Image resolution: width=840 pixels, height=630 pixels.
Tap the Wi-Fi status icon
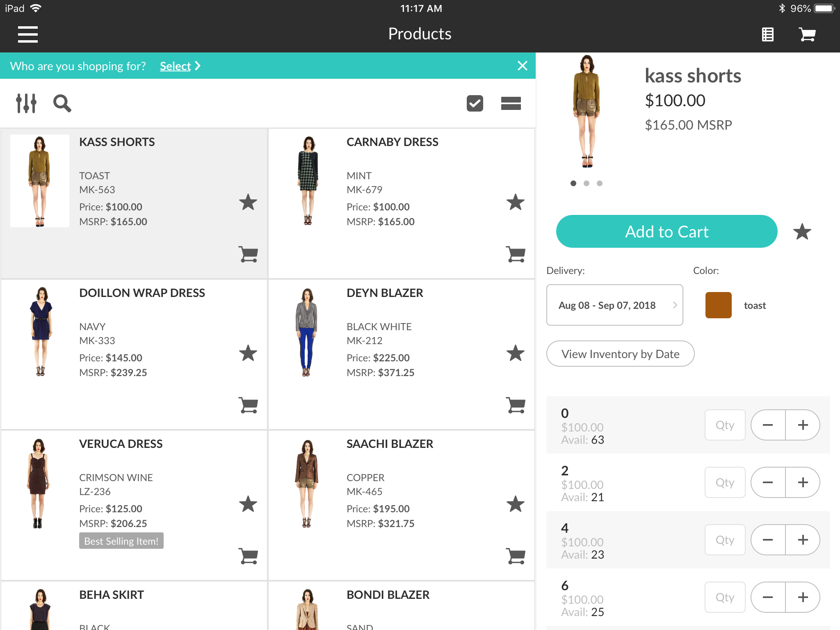tap(36, 8)
